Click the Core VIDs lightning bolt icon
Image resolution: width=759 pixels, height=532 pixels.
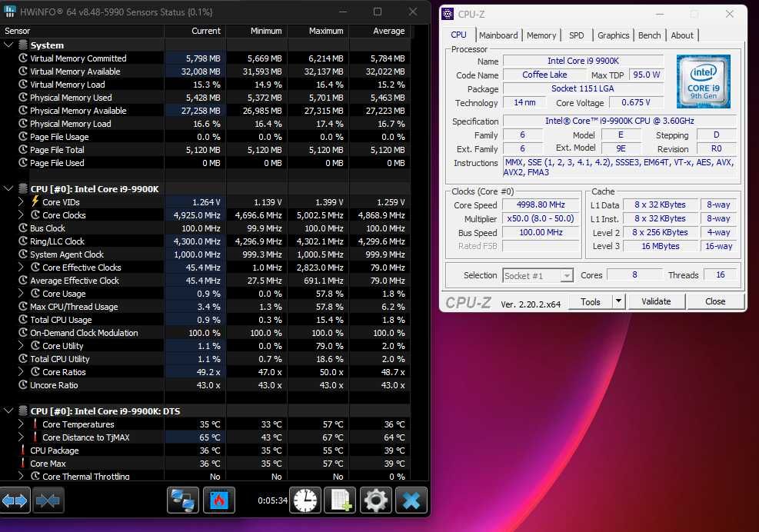click(35, 201)
